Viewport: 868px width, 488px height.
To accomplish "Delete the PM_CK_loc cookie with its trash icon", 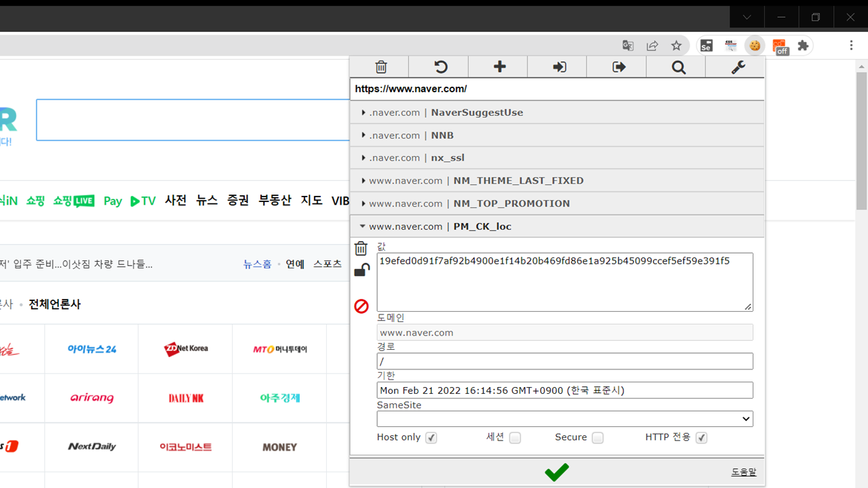I will coord(361,249).
